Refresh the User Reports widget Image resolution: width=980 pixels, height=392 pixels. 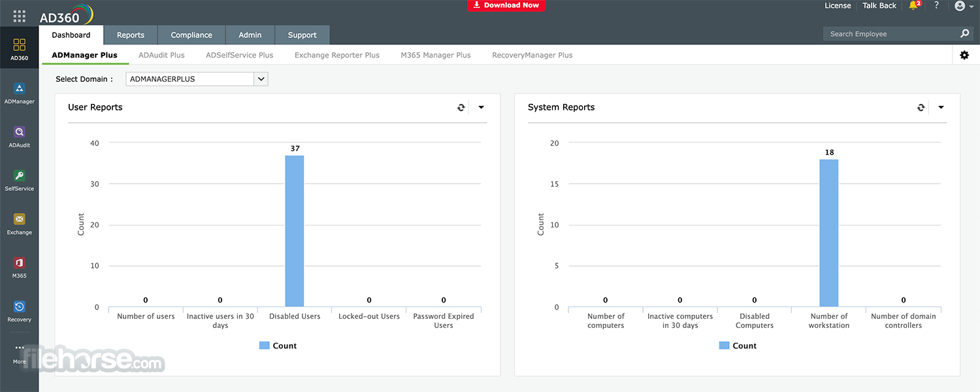point(461,108)
